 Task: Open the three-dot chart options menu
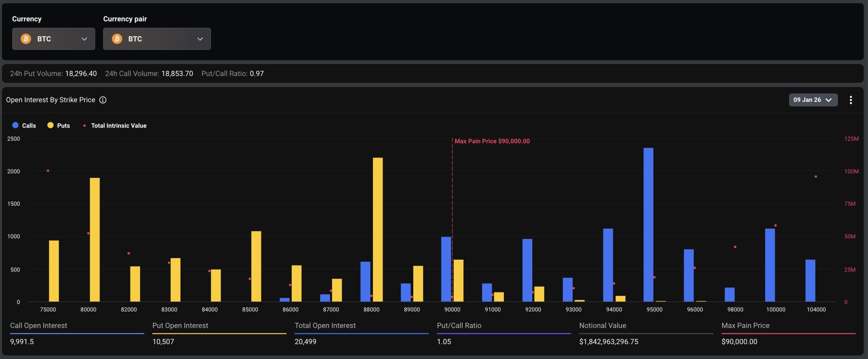tap(851, 100)
